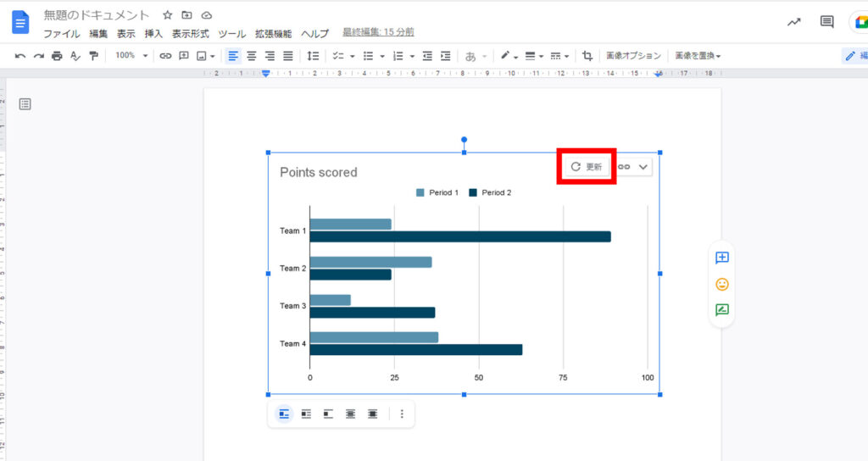Open the 挿入 menu

[x=153, y=34]
